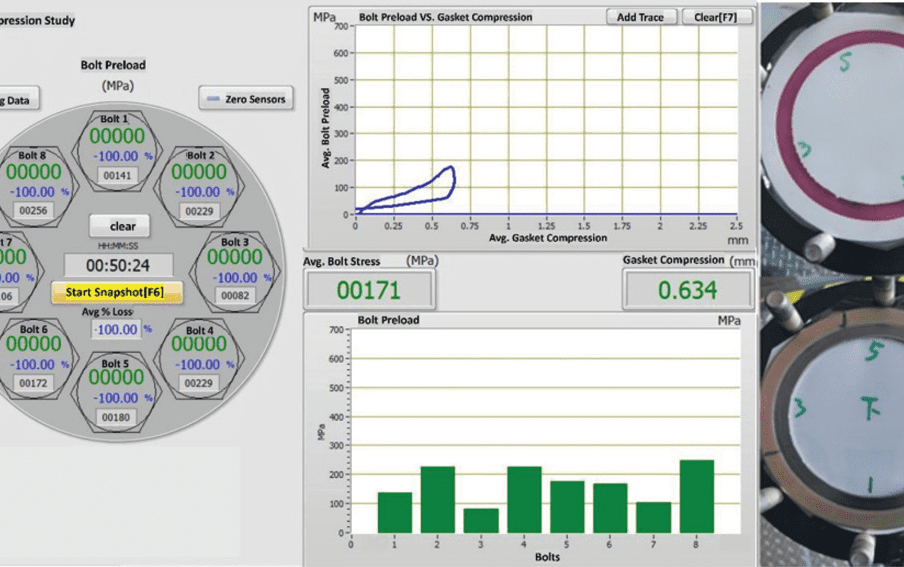The height and width of the screenshot is (567, 904).
Task: Click the Bolt 5 hexagon indicator
Action: (x=116, y=391)
